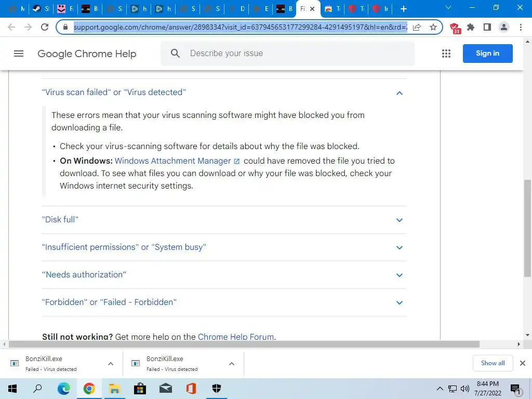Open network status tray icon
This screenshot has width=532, height=399.
(453, 389)
